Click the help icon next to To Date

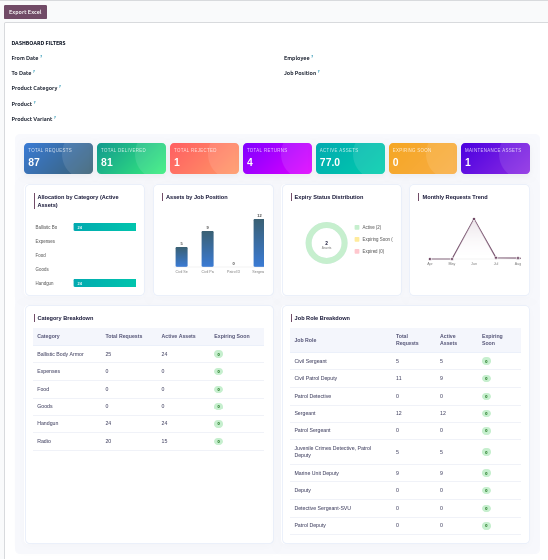(x=34, y=71)
